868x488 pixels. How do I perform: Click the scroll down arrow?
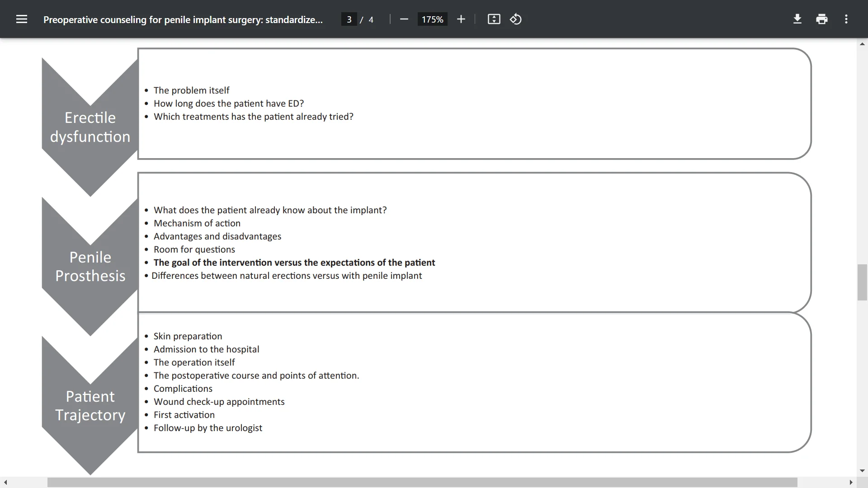(x=862, y=471)
